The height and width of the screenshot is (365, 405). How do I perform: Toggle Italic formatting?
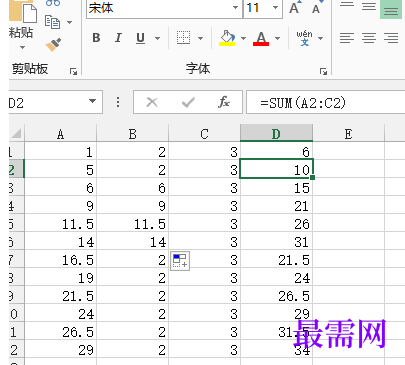click(x=118, y=38)
